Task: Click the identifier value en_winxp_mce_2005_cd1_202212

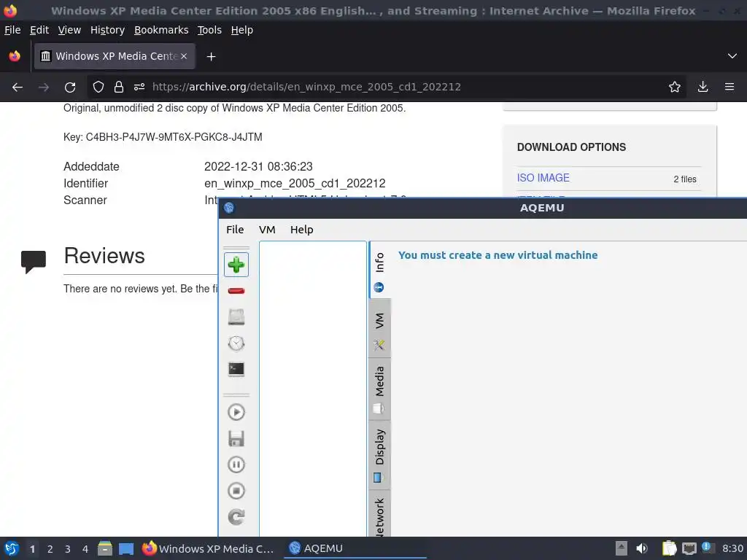Action: coord(295,183)
